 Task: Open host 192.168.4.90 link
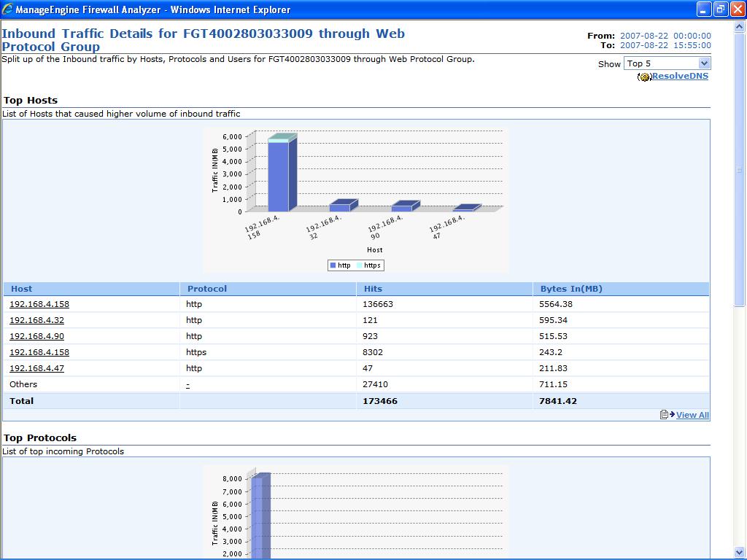coord(36,336)
